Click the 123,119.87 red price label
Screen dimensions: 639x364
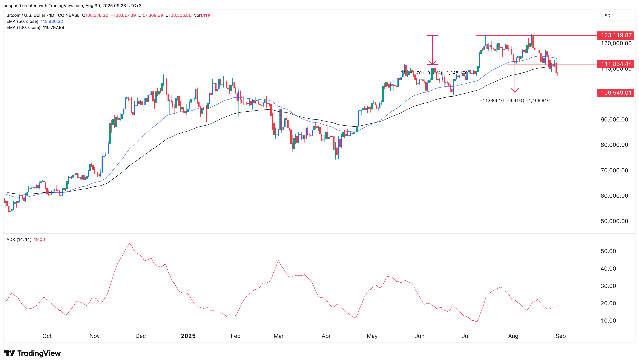tap(615, 36)
